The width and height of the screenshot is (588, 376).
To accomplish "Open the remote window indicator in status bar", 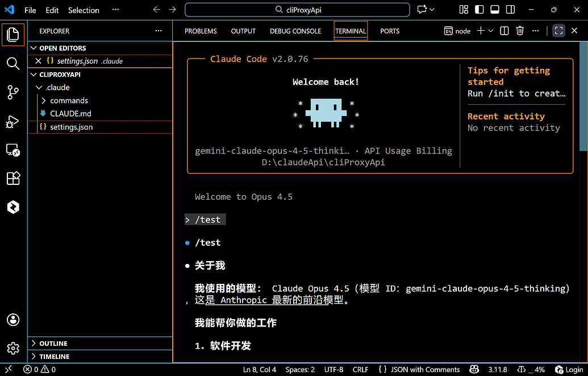I will [9, 370].
